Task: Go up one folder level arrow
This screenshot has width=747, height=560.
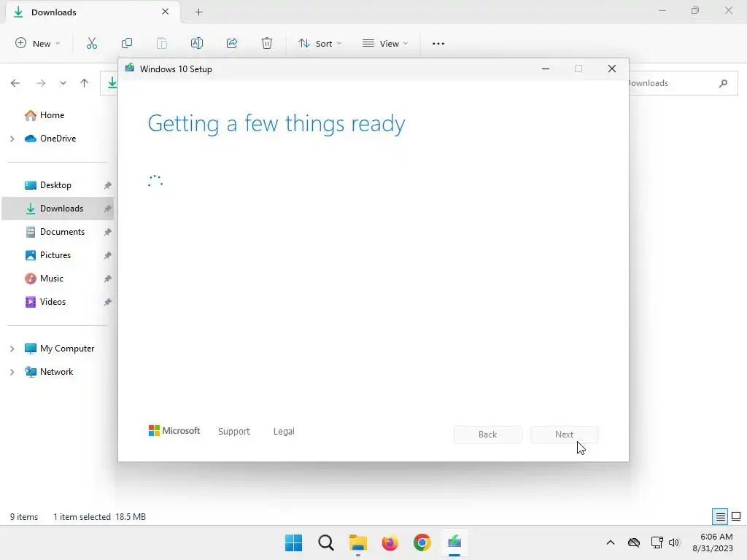Action: pos(85,83)
